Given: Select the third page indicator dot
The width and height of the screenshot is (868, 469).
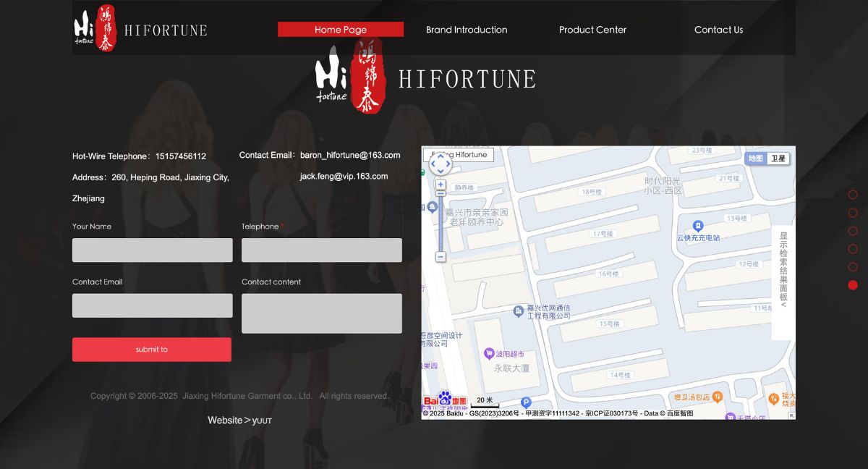Looking at the screenshot, I should [853, 231].
